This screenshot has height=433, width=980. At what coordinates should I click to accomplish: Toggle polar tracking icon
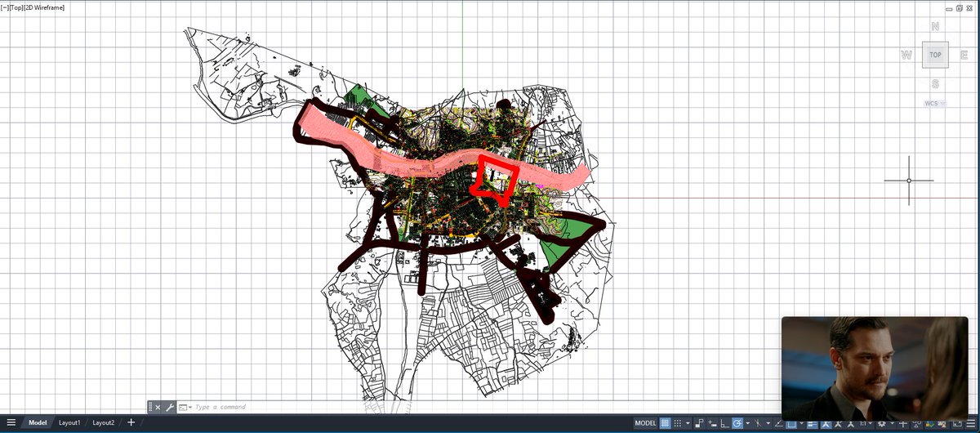point(737,423)
